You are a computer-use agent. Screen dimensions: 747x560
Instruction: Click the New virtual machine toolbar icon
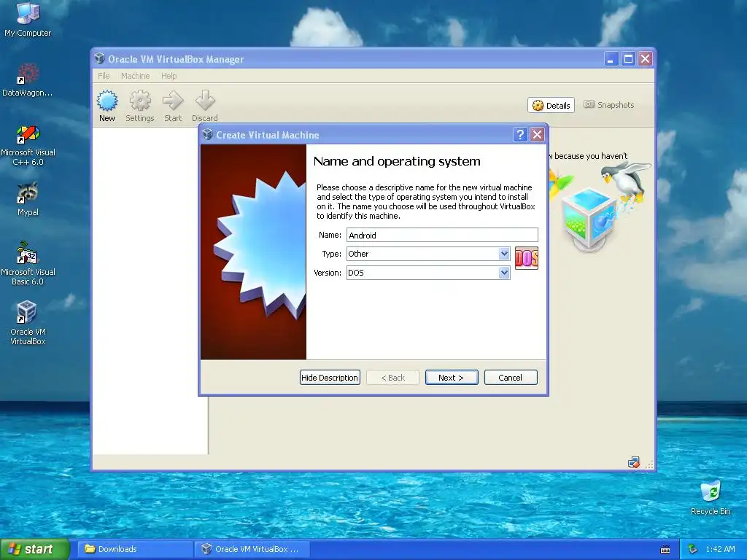pyautogui.click(x=107, y=106)
